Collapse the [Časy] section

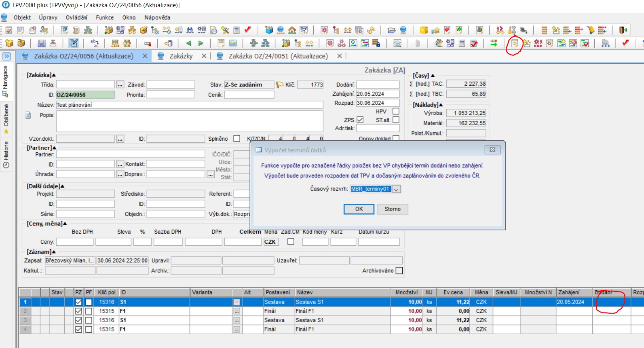[433, 76]
